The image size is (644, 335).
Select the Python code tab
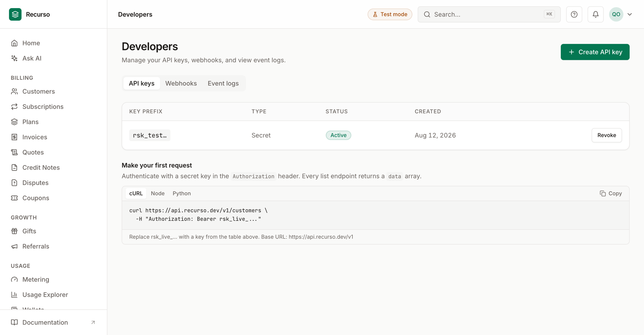tap(182, 193)
